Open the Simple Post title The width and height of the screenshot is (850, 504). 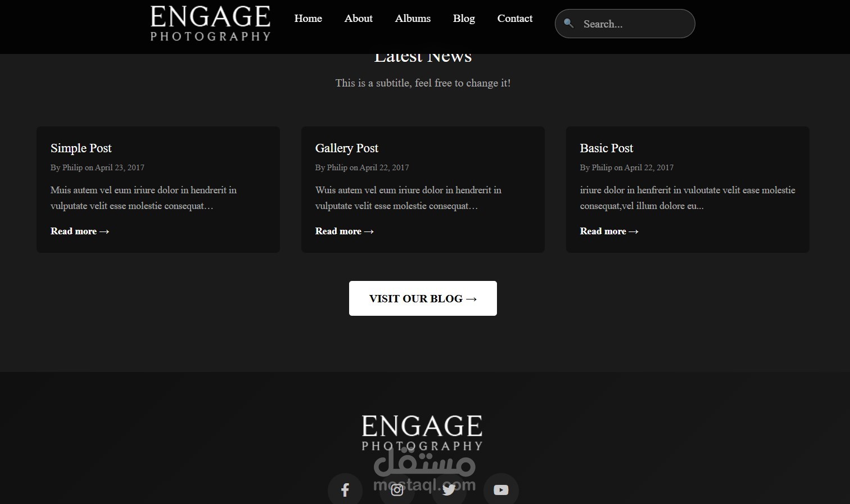81,148
